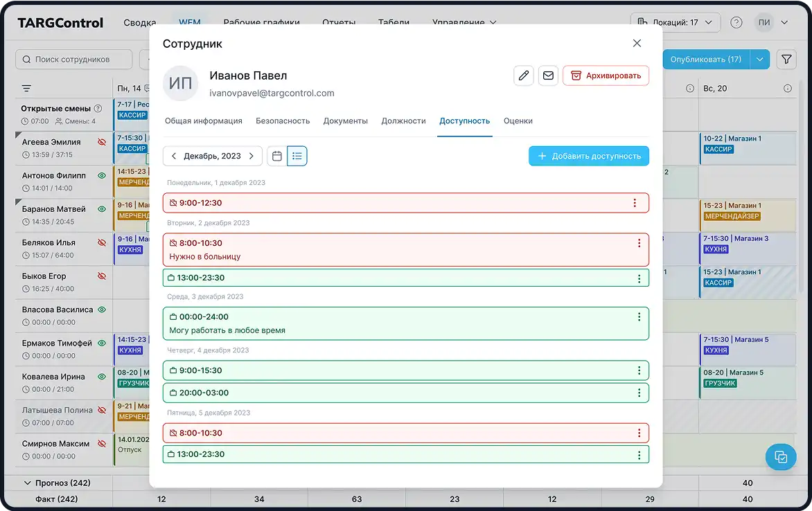Image resolution: width=812 pixels, height=511 pixels.
Task: Switch to list view icon
Action: point(297,156)
